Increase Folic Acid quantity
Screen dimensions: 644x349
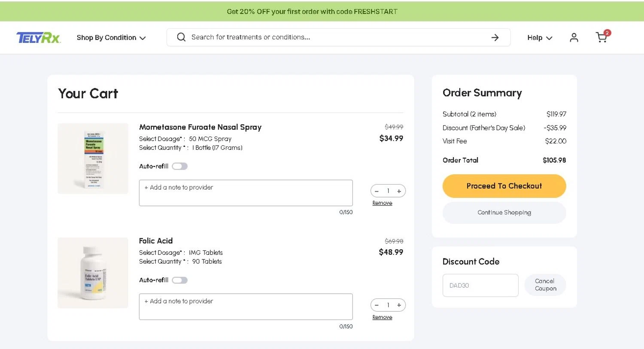[399, 305]
